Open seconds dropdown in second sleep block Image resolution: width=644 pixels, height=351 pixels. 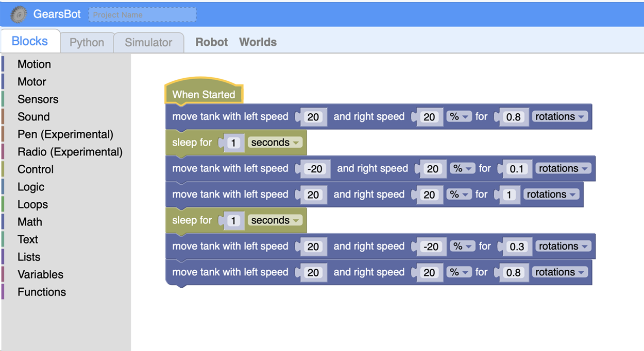pos(275,220)
